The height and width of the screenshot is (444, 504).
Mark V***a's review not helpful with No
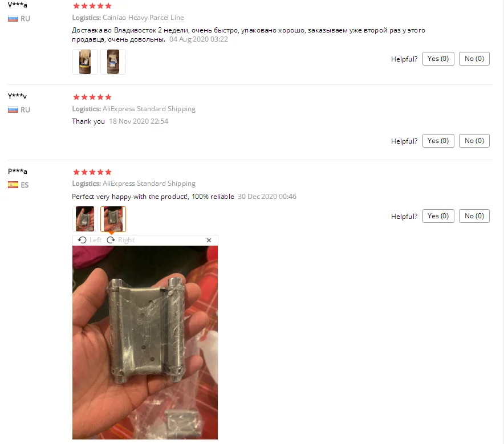[474, 59]
